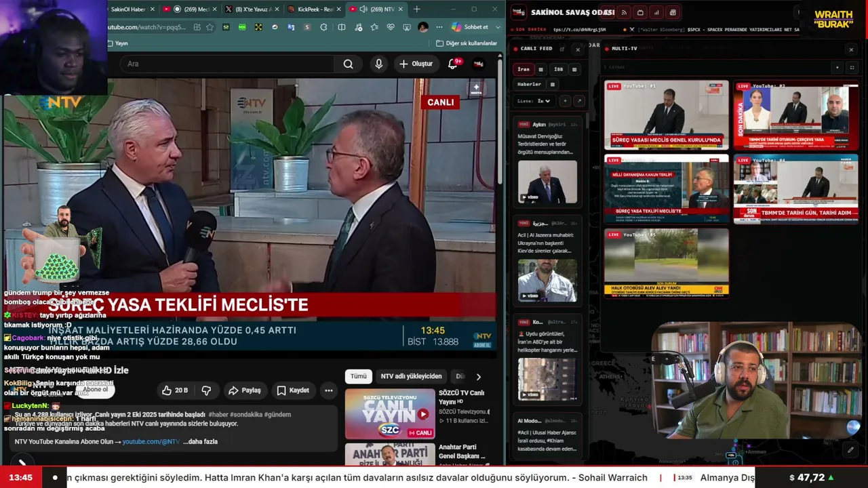Switch to the (269) Meclis YouTube tab
Viewport: 868px width, 488px height.
point(192,9)
